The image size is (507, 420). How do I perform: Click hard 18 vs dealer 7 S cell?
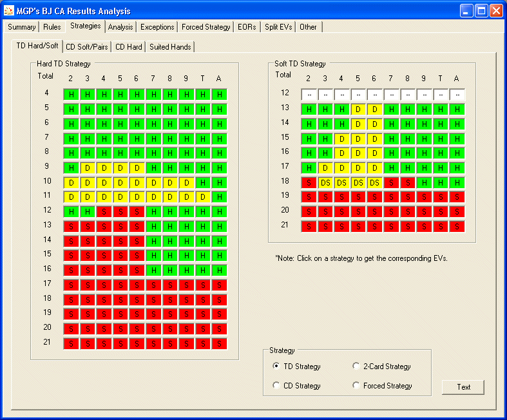153,300
